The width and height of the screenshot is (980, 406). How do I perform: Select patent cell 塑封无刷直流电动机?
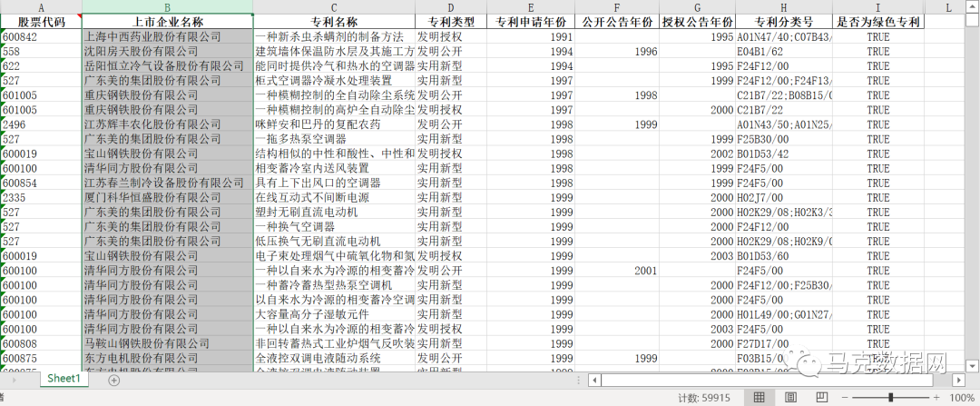click(334, 212)
